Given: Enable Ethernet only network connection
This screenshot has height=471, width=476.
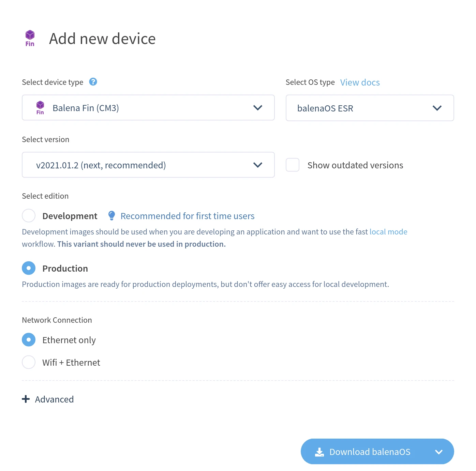Looking at the screenshot, I should (x=29, y=339).
